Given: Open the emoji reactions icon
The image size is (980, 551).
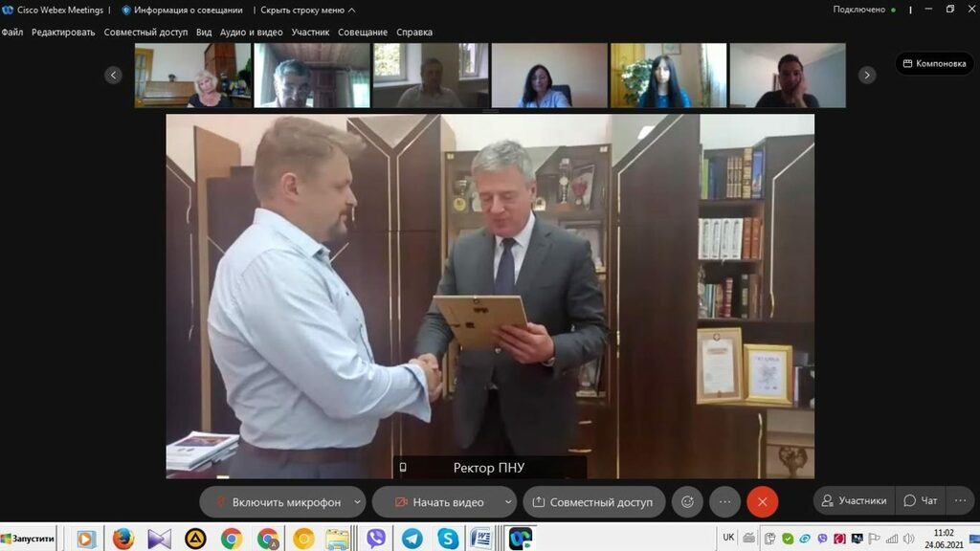Looking at the screenshot, I should (687, 502).
